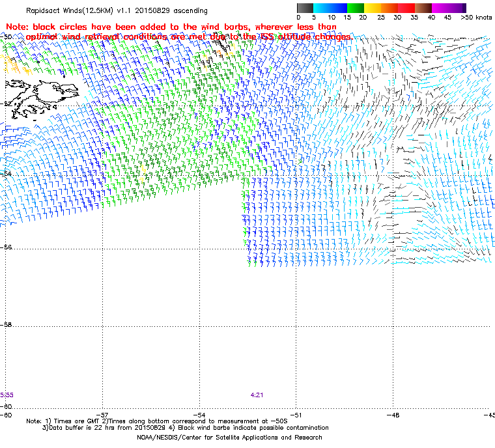
Task: Click the longitude label '-48'
Action: (393, 415)
